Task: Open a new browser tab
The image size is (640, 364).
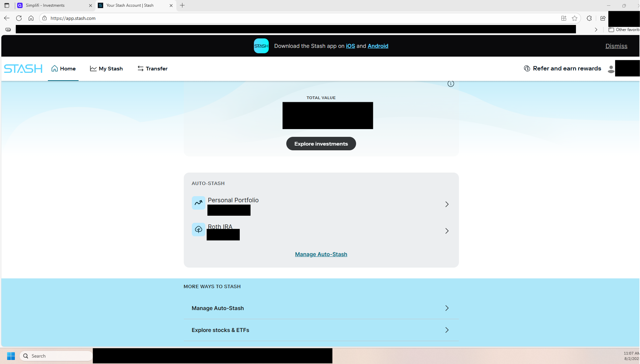Action: 182,5
